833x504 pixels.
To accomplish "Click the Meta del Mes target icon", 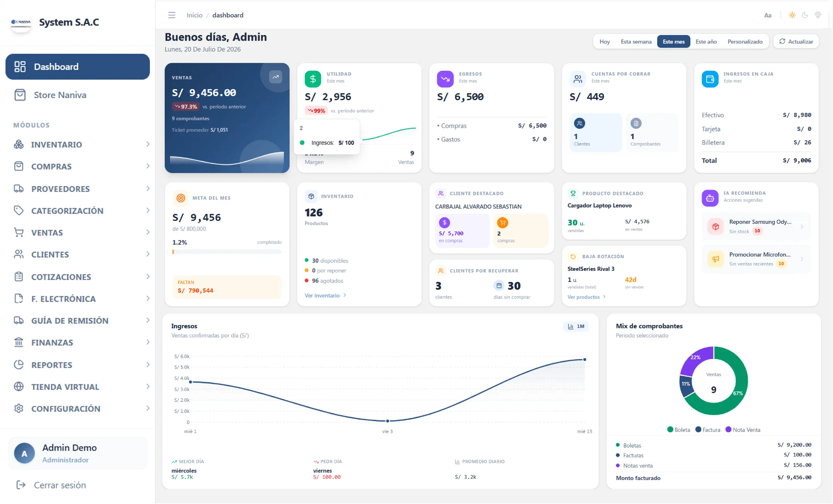I will coord(180,198).
